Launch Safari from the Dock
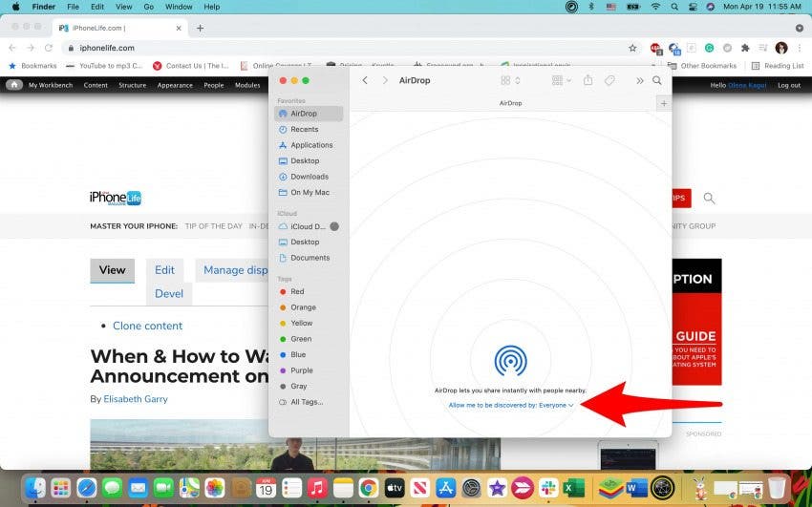Viewport: 812px width, 507px height. tap(87, 488)
